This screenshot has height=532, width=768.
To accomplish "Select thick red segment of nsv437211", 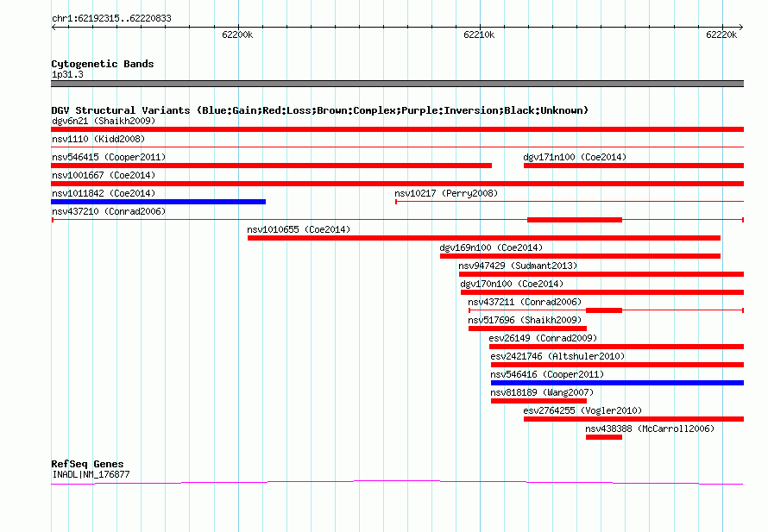I will tap(604, 310).
